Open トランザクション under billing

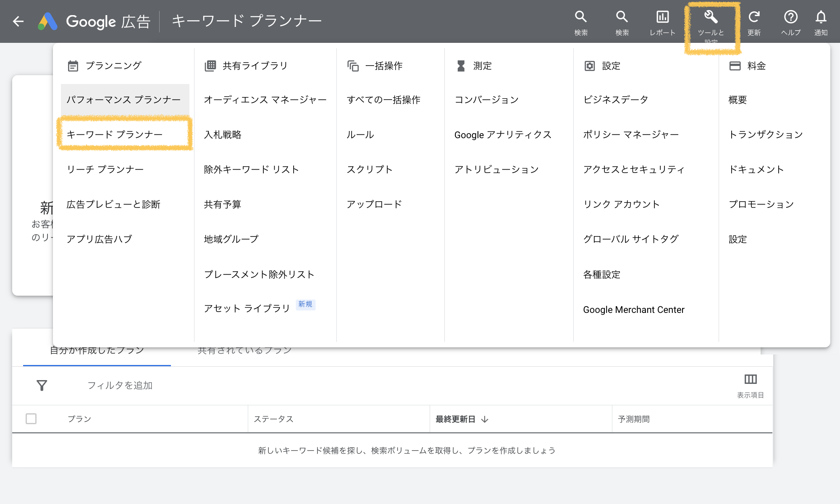pos(766,134)
